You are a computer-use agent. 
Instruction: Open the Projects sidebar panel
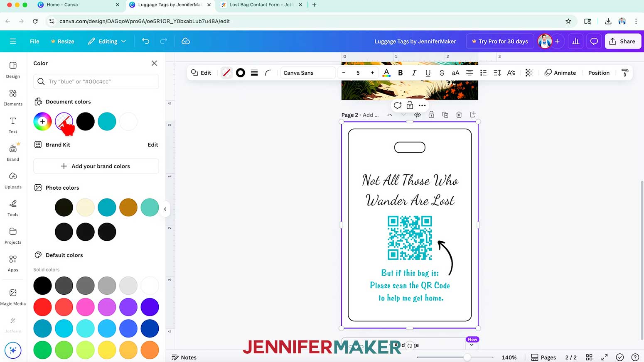tap(13, 236)
